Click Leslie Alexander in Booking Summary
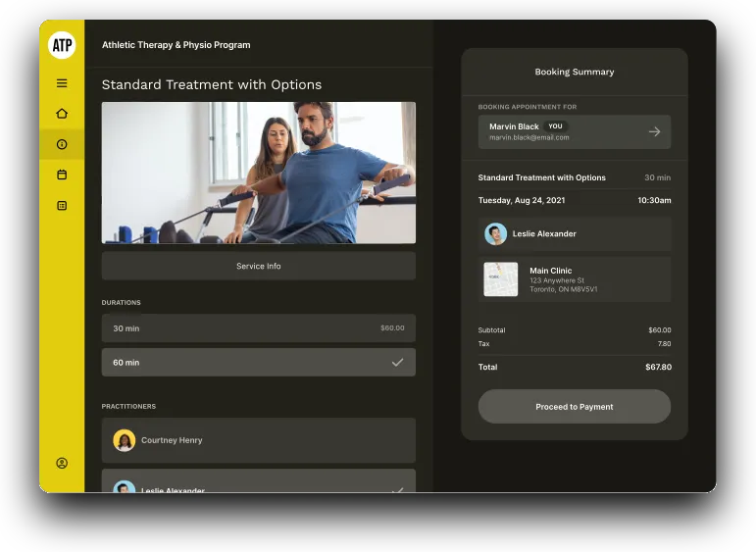Viewport: 756px width, 552px height. [x=575, y=233]
